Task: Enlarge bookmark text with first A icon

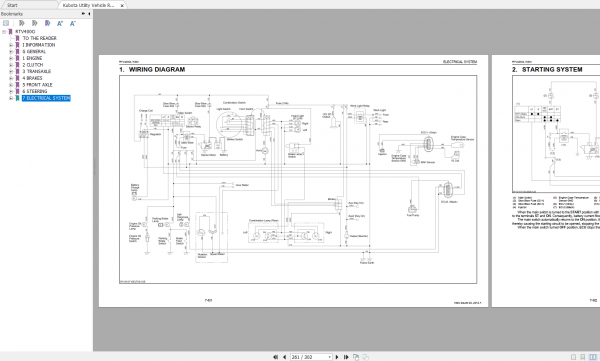Action: click(60, 23)
